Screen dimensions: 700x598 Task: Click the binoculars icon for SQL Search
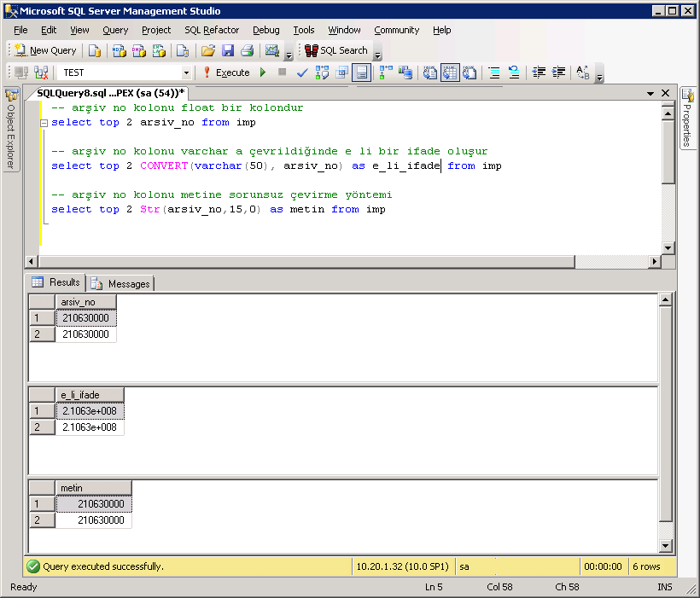tap(312, 51)
